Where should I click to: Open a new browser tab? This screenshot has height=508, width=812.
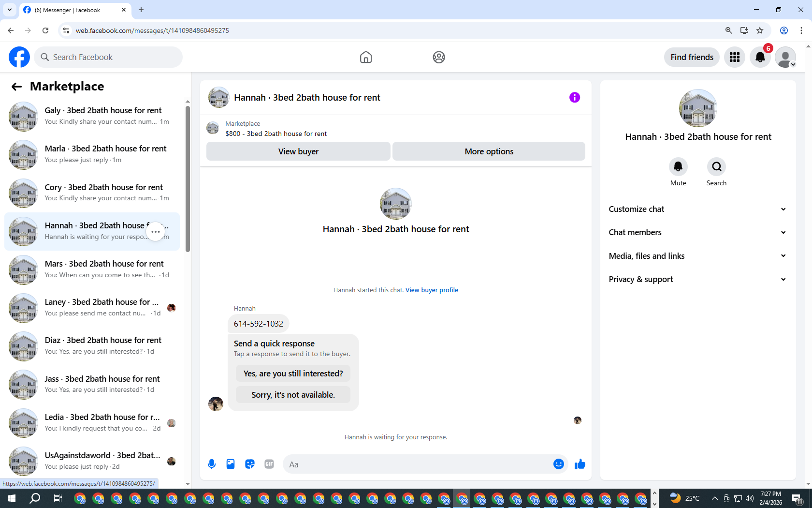(x=141, y=10)
